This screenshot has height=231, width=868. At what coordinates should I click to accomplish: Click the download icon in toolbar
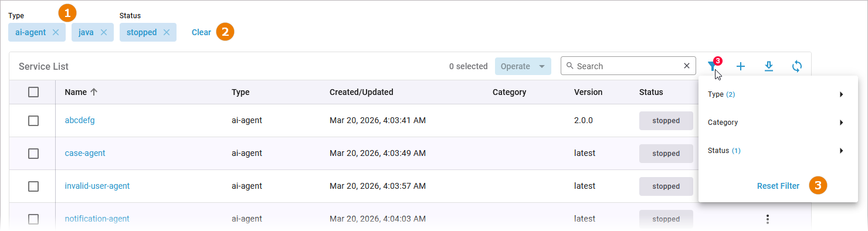(x=769, y=66)
